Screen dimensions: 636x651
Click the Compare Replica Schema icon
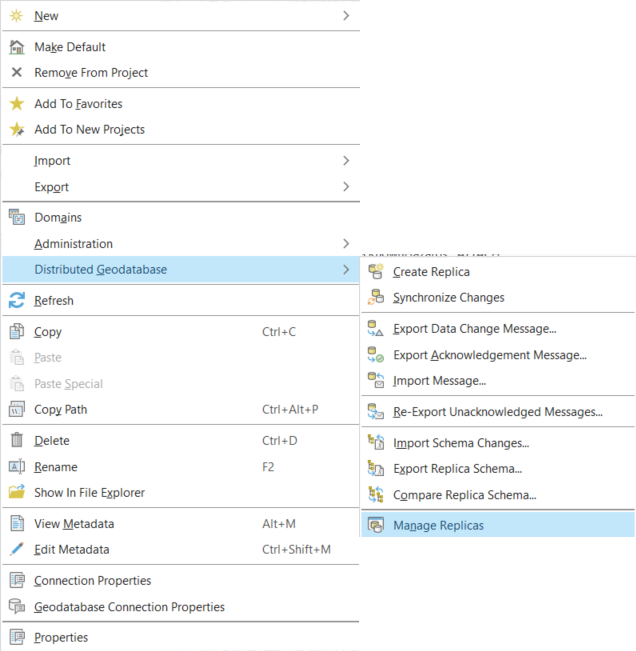[376, 495]
